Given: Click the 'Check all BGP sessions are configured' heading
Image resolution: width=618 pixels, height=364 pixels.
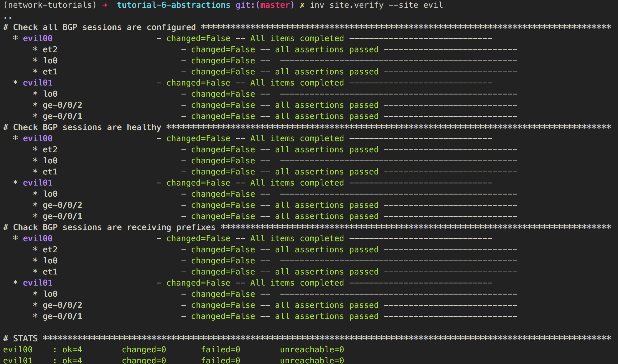Looking at the screenshot, I should (104, 27).
